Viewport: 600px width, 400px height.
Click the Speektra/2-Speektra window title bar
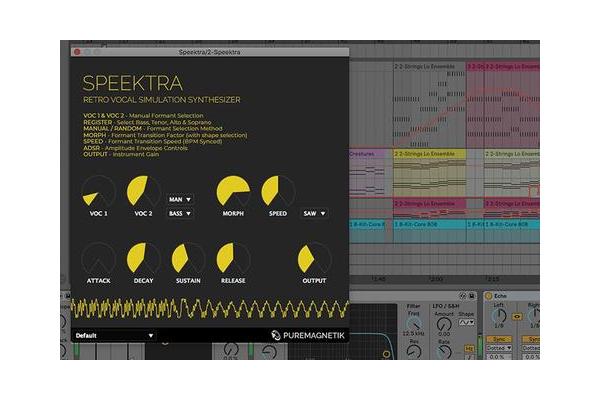click(x=210, y=52)
